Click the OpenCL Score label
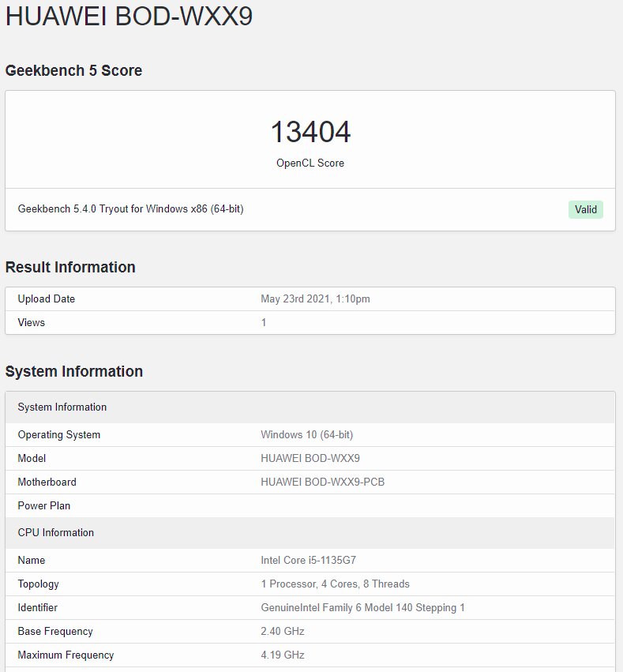This screenshot has height=672, width=623. pos(310,163)
